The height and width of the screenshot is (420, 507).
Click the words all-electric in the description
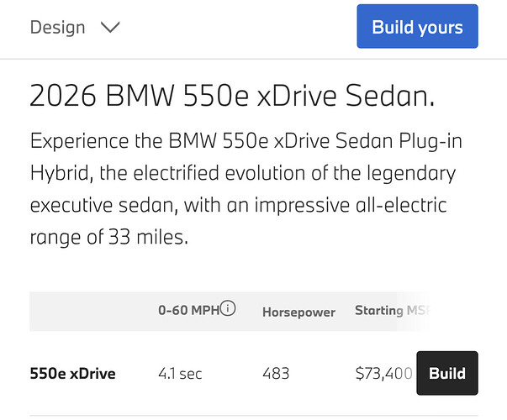click(x=392, y=205)
